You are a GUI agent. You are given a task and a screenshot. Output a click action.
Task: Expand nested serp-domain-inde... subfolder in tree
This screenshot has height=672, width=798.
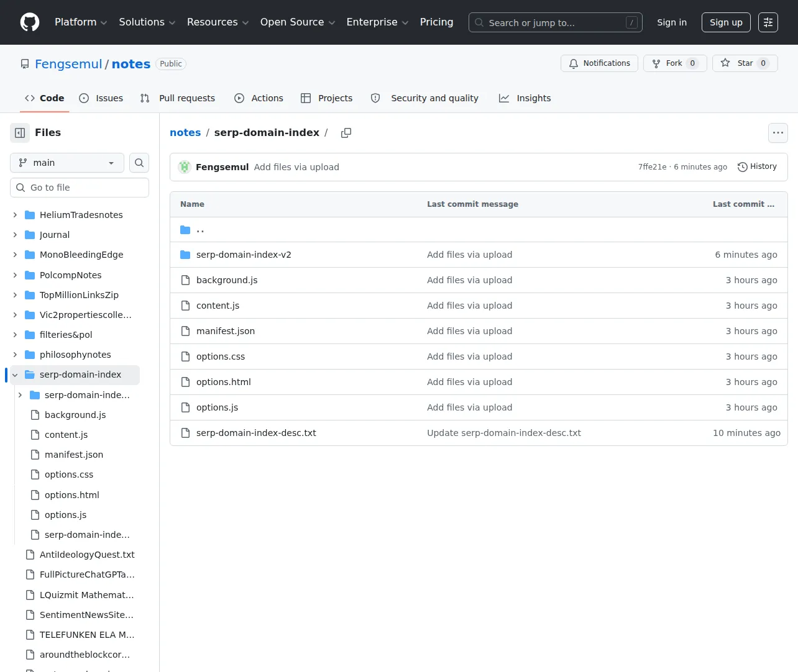tap(20, 395)
